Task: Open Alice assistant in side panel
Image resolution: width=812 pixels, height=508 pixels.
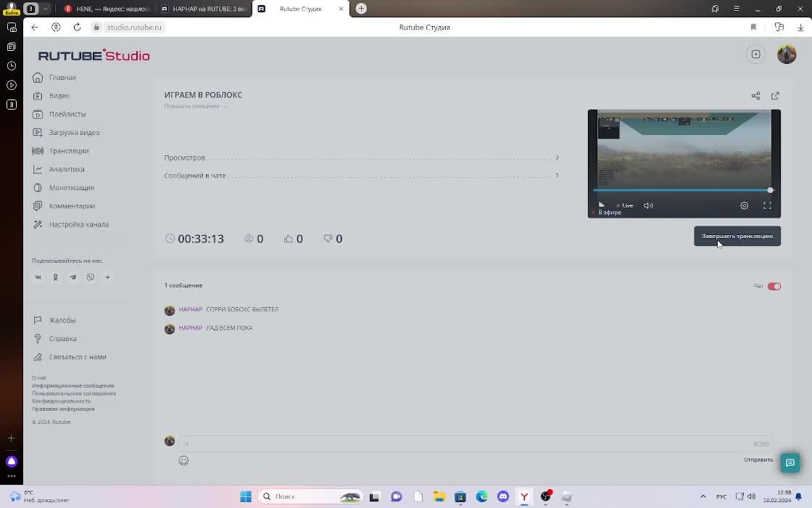Action: (12, 462)
